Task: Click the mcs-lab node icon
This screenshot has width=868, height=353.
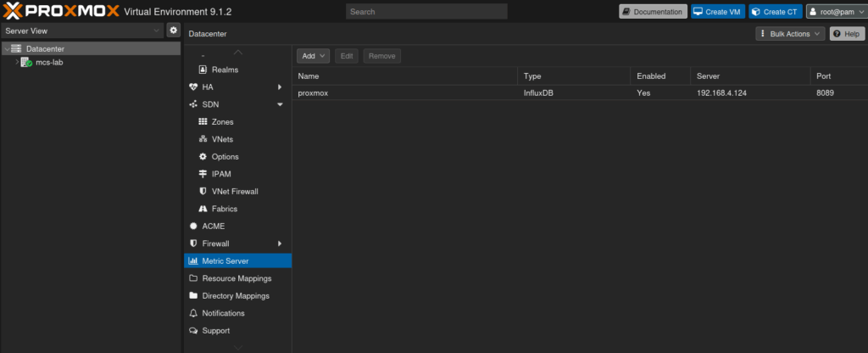Action: [x=26, y=63]
